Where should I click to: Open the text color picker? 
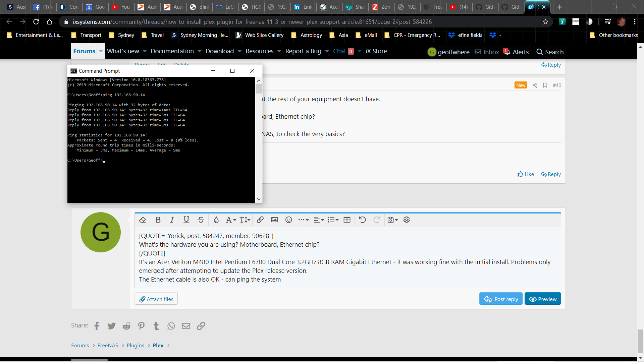click(216, 220)
